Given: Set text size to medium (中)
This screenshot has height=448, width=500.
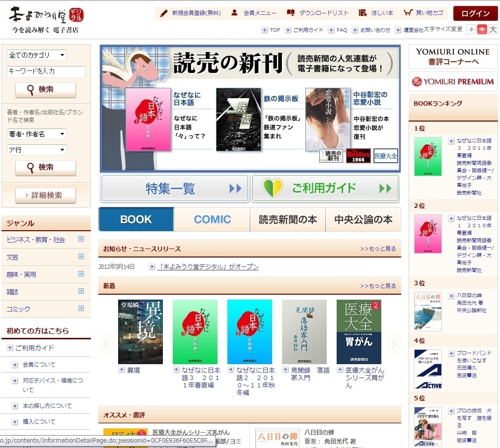Looking at the screenshot, I should coord(482,30).
